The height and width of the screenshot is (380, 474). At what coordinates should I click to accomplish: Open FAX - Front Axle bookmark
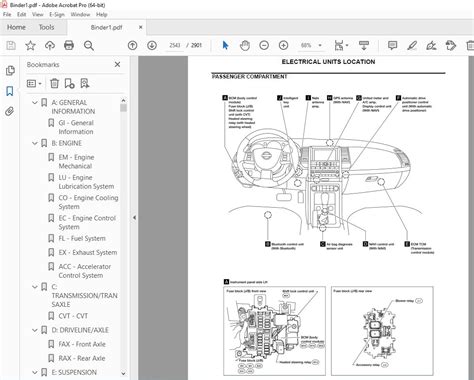tap(82, 344)
